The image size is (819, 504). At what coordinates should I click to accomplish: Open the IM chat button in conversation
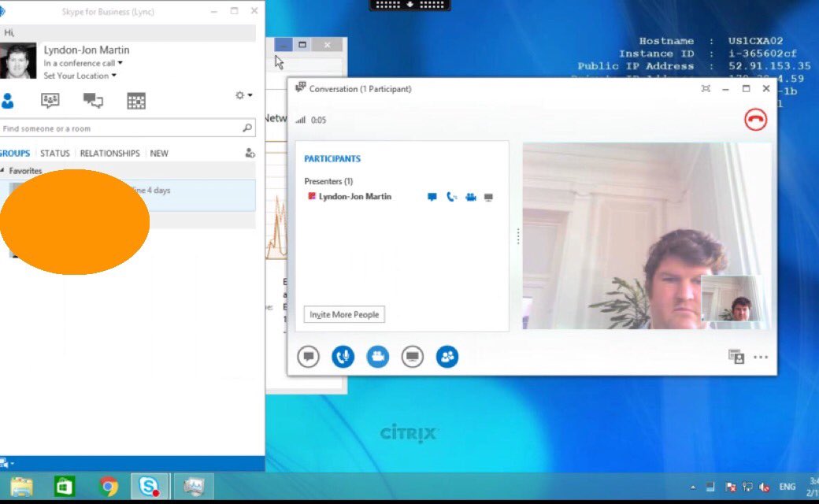tap(308, 357)
